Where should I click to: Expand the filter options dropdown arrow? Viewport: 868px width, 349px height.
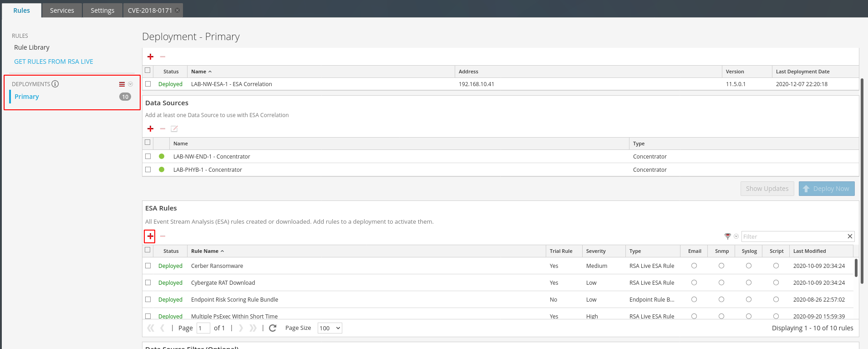736,236
